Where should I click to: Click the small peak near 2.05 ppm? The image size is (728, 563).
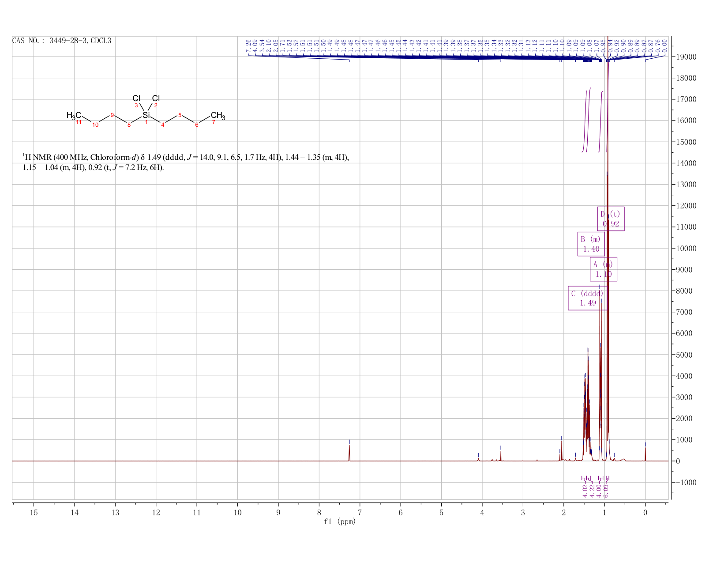[562, 450]
